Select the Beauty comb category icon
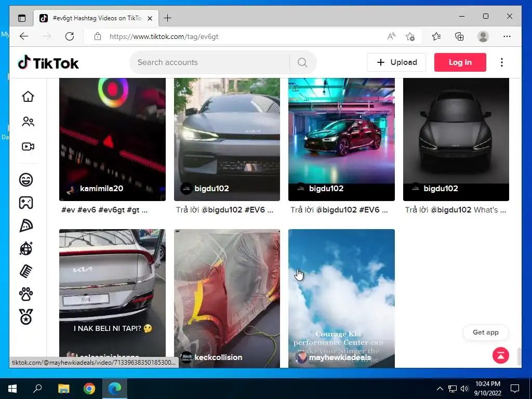The width and height of the screenshot is (532, 399). [x=26, y=271]
